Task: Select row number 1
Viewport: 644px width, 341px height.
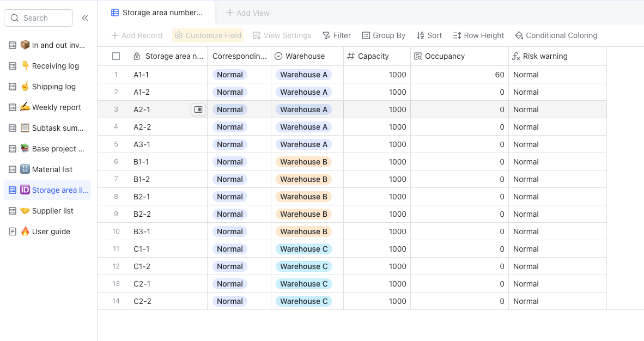Action: coord(116,75)
